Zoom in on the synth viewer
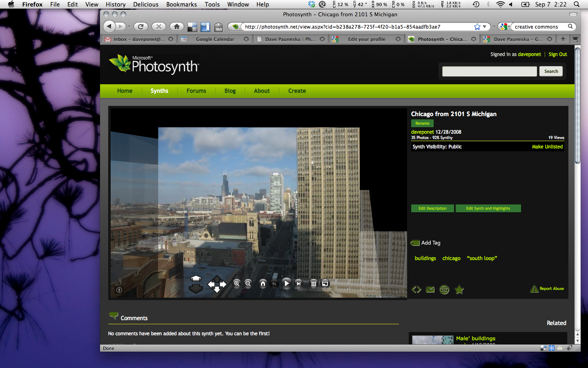Screen dimensions: 588x368 237,283
